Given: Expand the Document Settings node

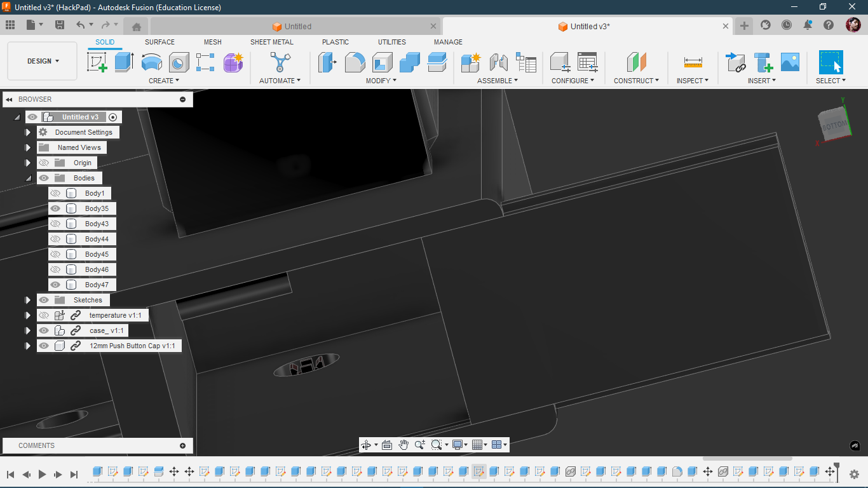Looking at the screenshot, I should tap(28, 132).
